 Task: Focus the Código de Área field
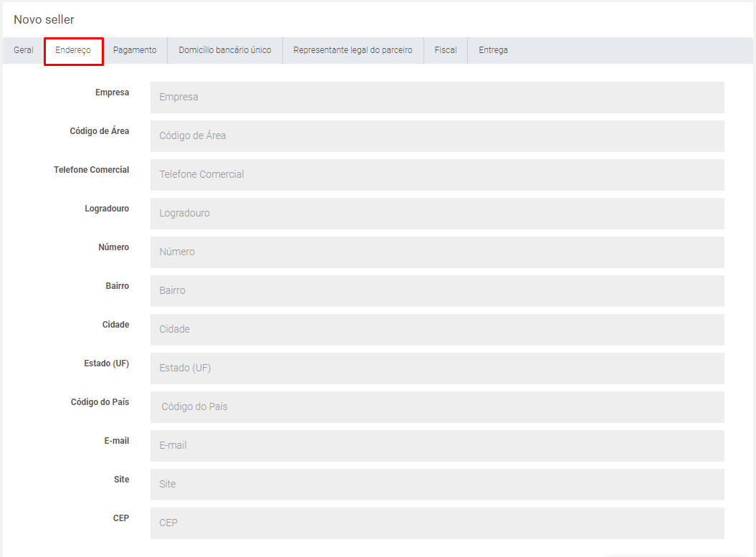pos(437,136)
